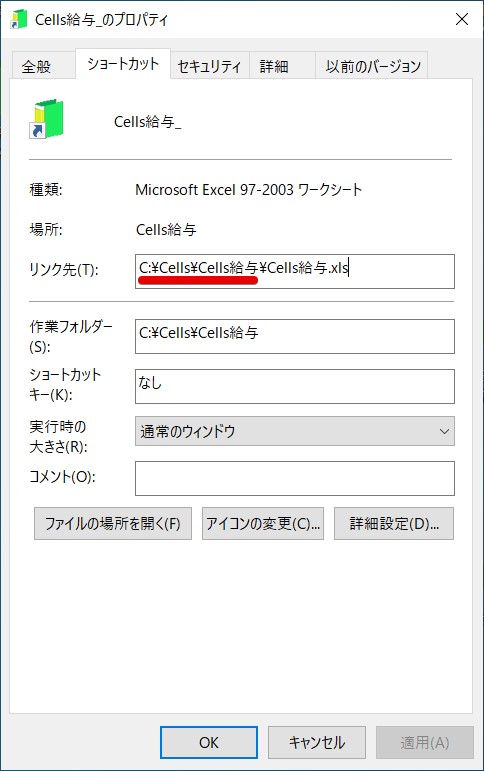Viewport: 484px width, 771px height.
Task: Select the ショートカット tab
Action: point(123,63)
